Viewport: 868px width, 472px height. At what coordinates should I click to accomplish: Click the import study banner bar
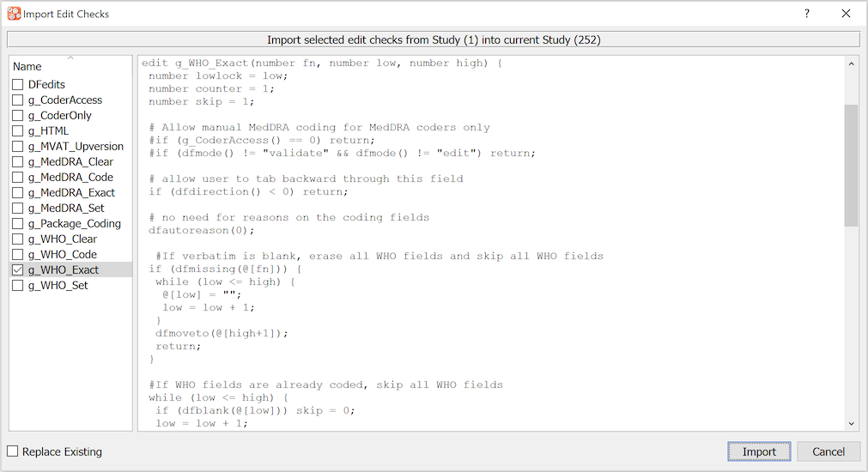(x=434, y=39)
